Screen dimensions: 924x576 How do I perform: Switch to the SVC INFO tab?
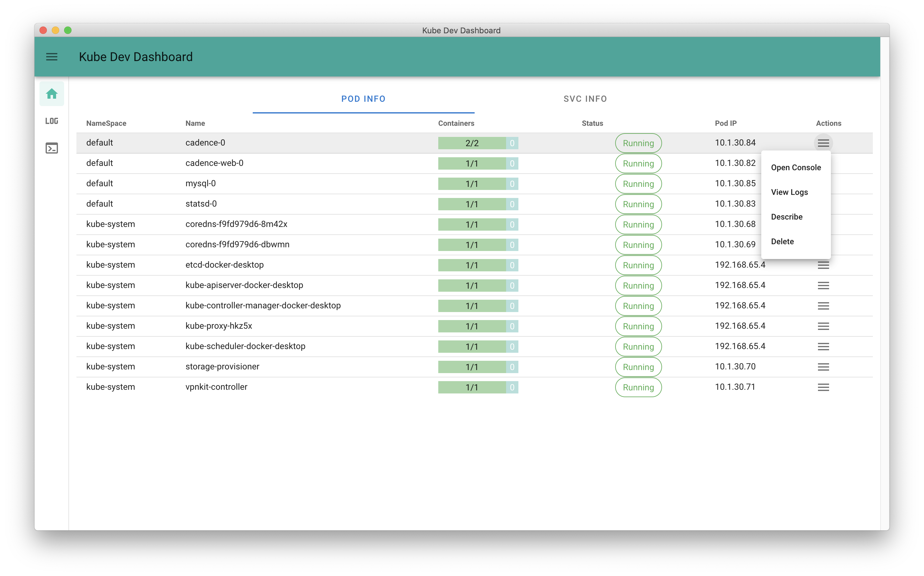coord(585,99)
